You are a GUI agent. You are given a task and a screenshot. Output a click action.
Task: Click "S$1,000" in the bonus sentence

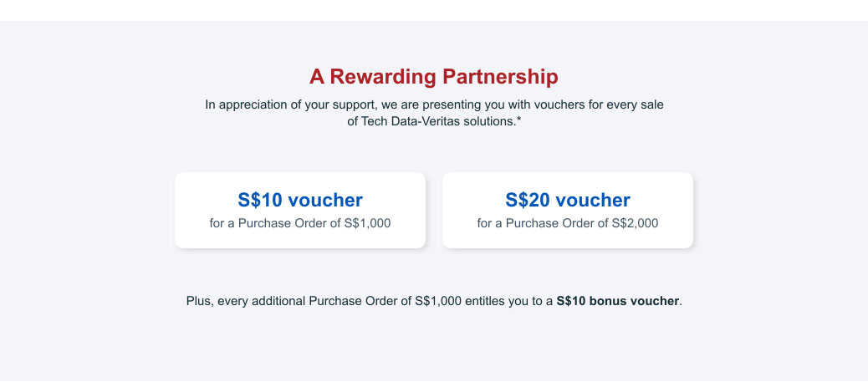pyautogui.click(x=438, y=301)
